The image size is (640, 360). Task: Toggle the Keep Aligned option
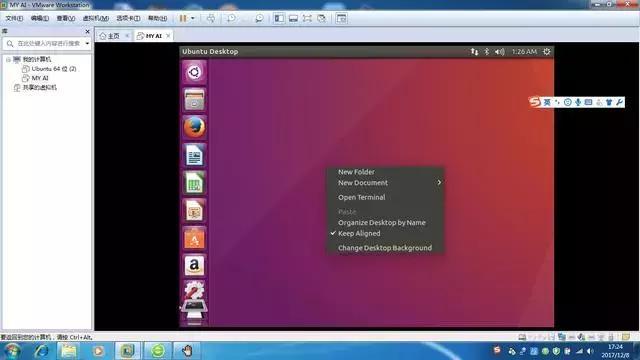359,233
